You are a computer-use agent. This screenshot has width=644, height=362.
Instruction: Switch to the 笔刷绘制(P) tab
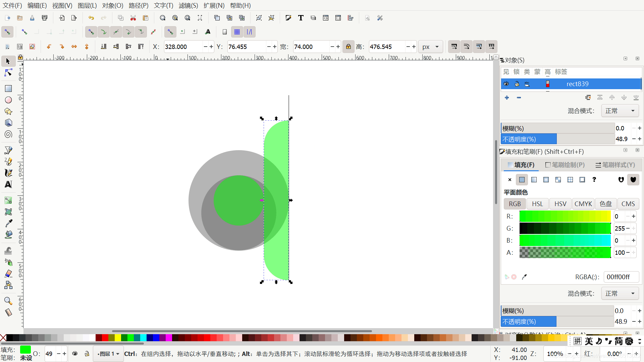(x=565, y=165)
